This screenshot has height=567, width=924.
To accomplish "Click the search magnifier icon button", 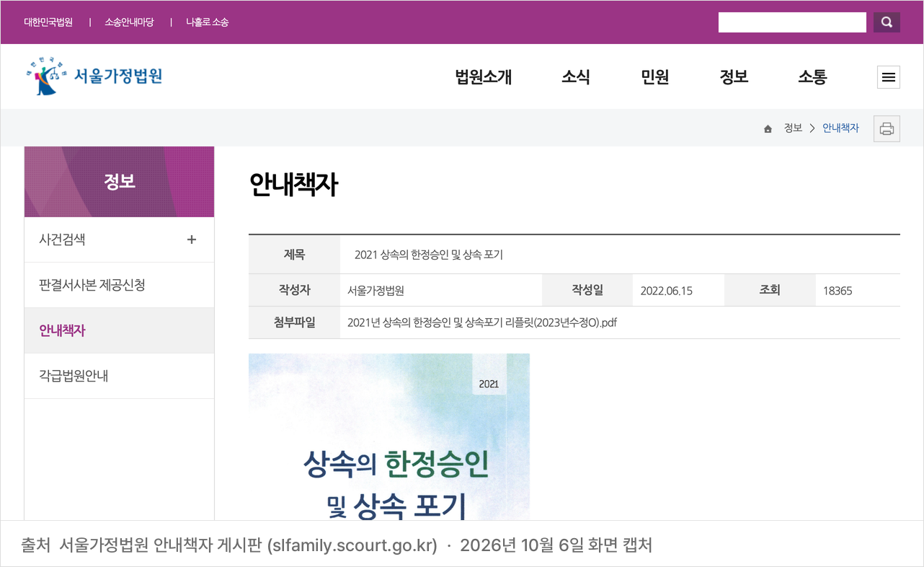I will [887, 22].
